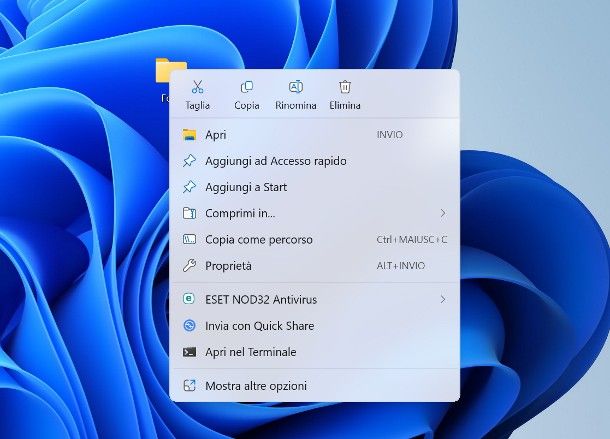Click icon beside Mostra altre opzioni
The height and width of the screenshot is (439, 610).
pyautogui.click(x=189, y=386)
